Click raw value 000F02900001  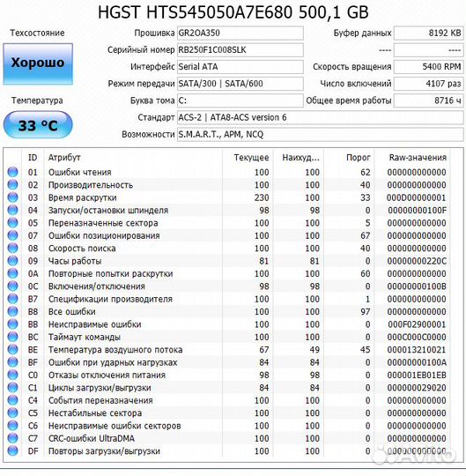point(417,324)
